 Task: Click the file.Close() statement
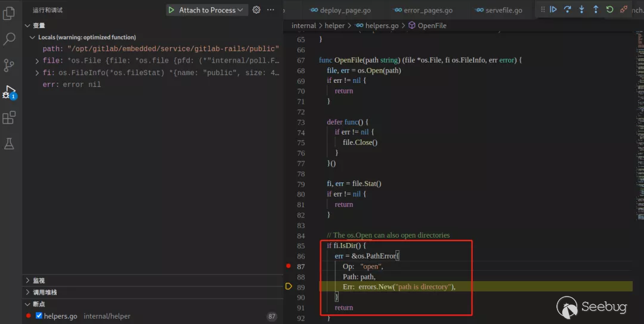click(x=360, y=142)
